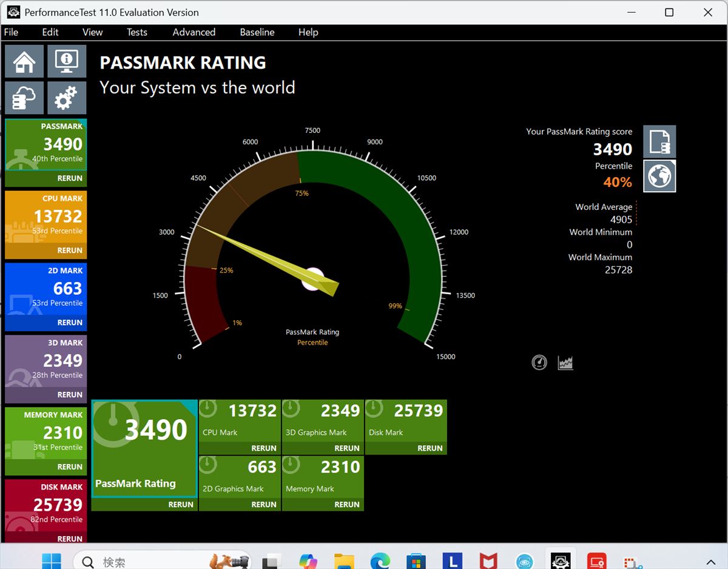The height and width of the screenshot is (569, 728).
Task: Open the Windows Start button
Action: (51, 561)
